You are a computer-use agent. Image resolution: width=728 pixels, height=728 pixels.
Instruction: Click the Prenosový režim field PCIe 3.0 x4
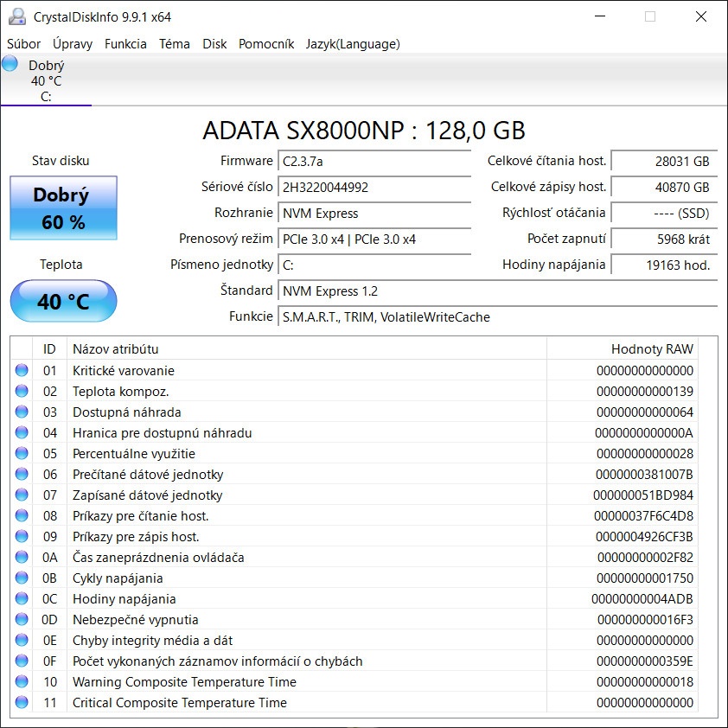tap(374, 239)
